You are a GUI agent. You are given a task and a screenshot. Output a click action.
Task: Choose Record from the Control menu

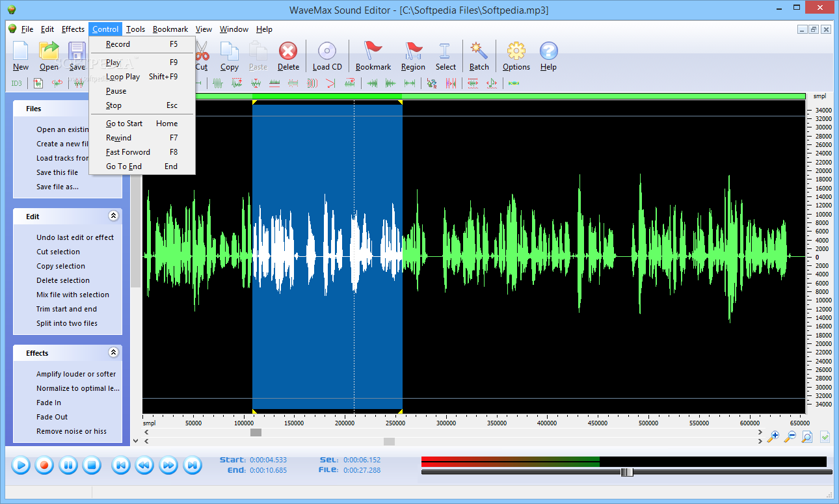(142, 44)
